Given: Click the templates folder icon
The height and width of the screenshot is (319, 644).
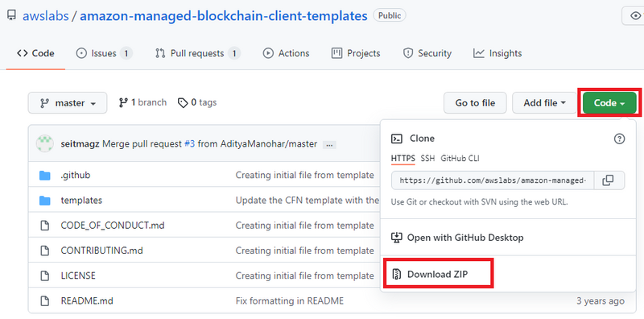Looking at the screenshot, I should click(45, 201).
